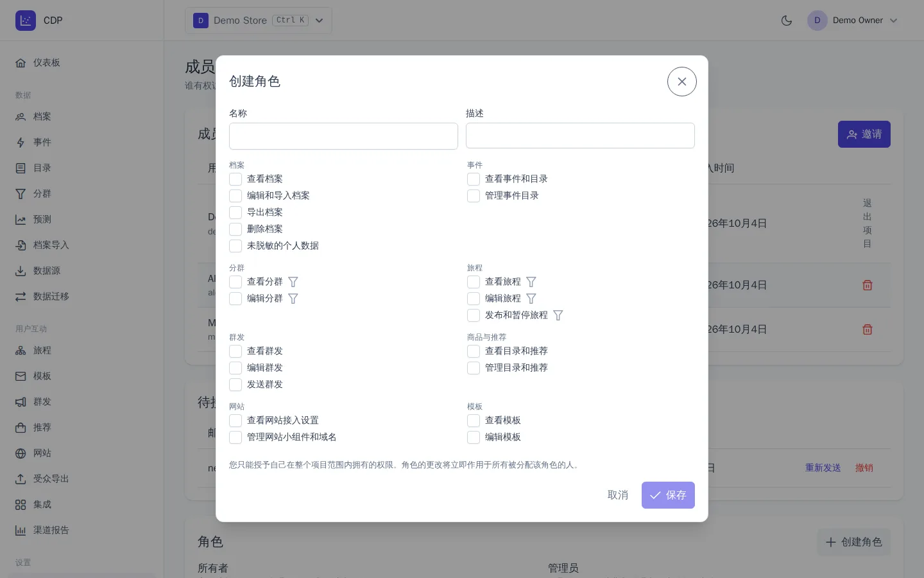Click the filter icon beside 查看旅程
Screen dimensions: 924x578
coord(531,282)
